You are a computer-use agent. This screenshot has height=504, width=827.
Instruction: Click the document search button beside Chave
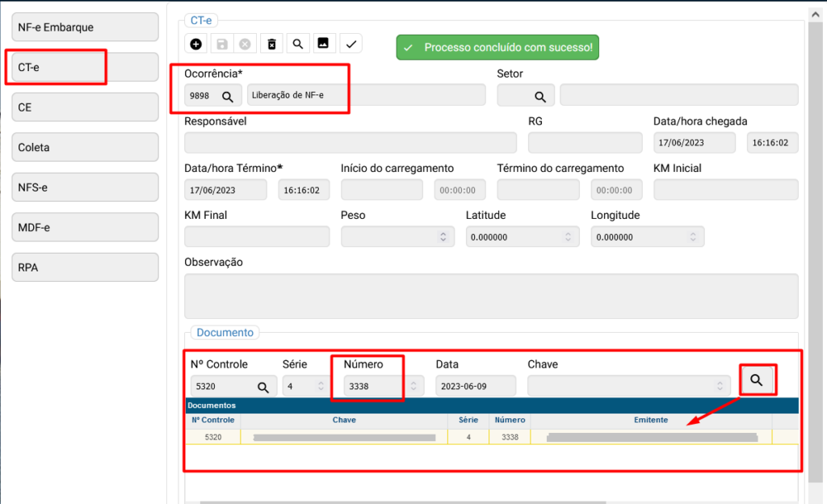[757, 380]
